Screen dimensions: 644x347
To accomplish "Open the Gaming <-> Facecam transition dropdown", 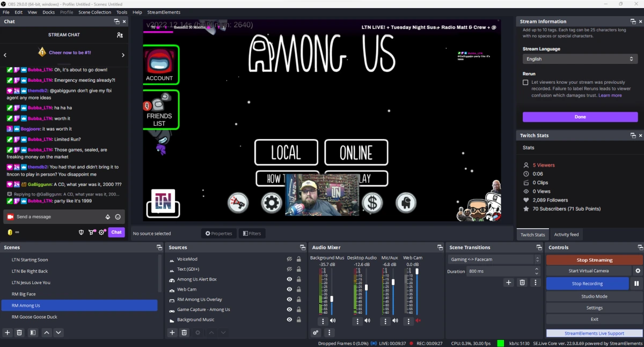I will [494, 259].
